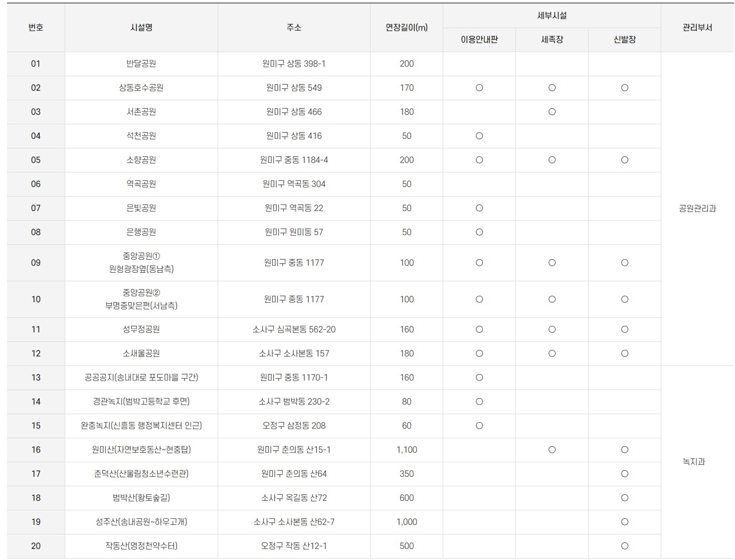The image size is (735, 560).
Task: Click the 관리부서 column header
Action: click(697, 28)
